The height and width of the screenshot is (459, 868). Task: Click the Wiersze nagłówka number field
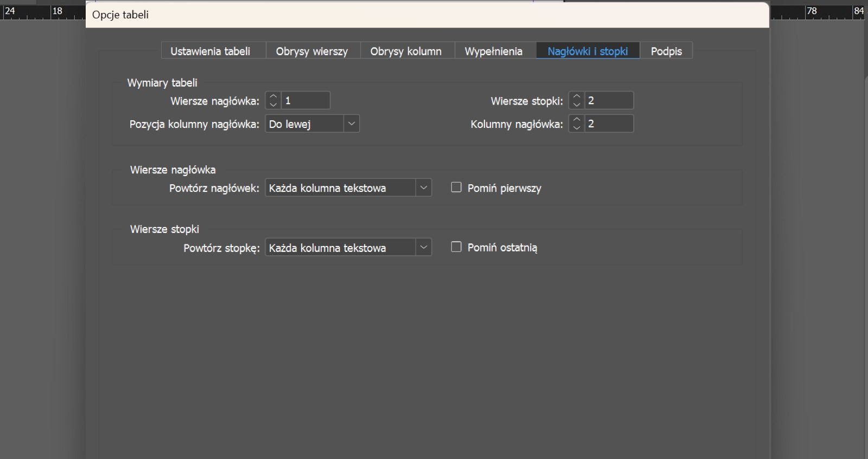[305, 100]
